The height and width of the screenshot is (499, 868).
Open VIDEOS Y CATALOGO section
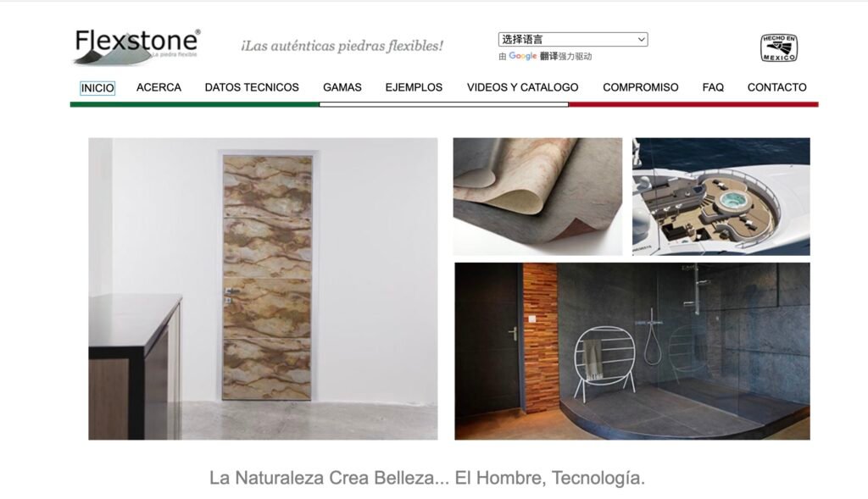tap(522, 87)
